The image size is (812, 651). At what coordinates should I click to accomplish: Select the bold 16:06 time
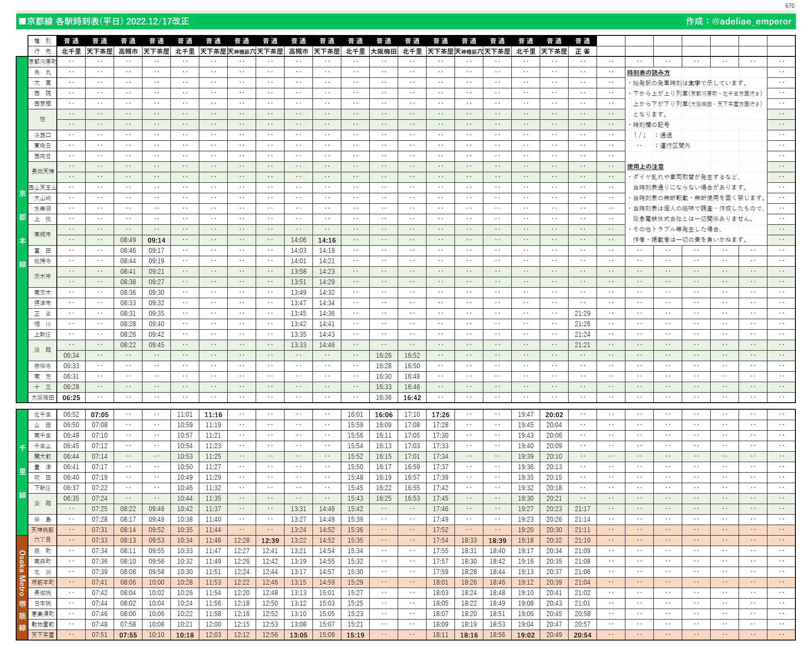pyautogui.click(x=384, y=414)
